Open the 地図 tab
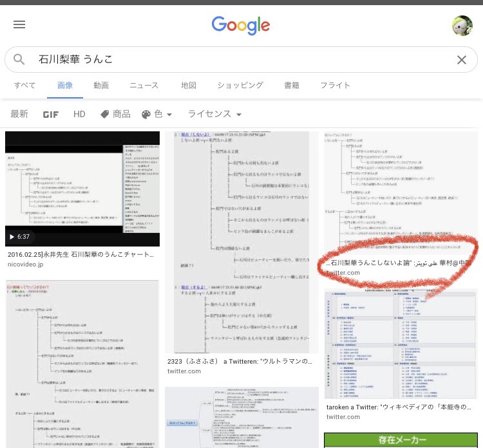483x448 pixels. click(x=189, y=86)
